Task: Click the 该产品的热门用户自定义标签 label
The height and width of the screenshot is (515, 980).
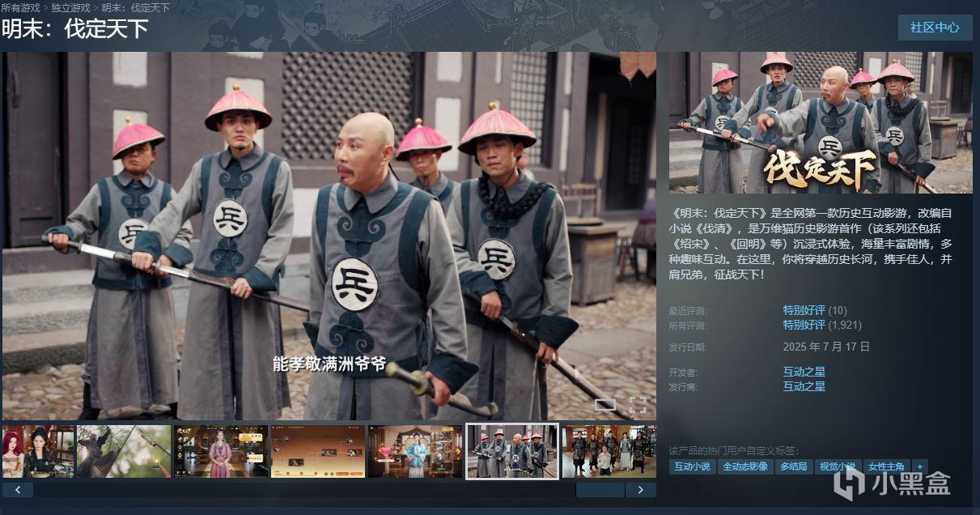Action: [x=735, y=450]
